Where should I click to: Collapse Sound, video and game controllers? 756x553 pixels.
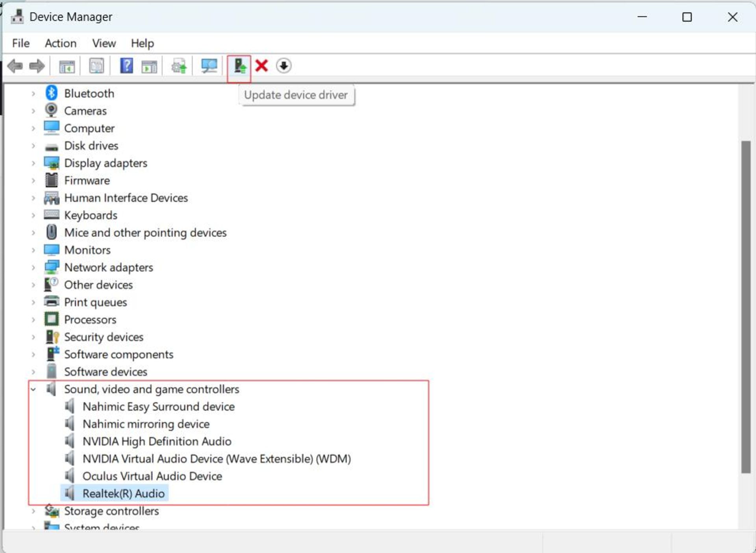(x=33, y=389)
